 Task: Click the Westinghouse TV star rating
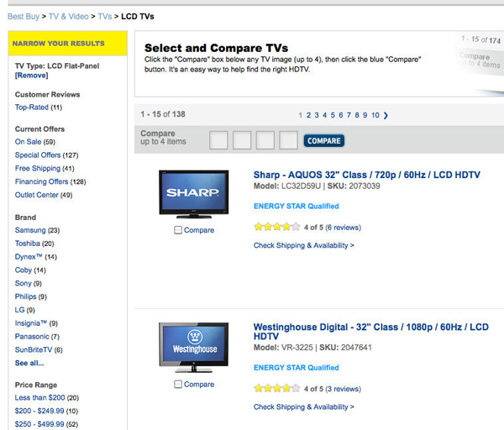[x=276, y=389]
